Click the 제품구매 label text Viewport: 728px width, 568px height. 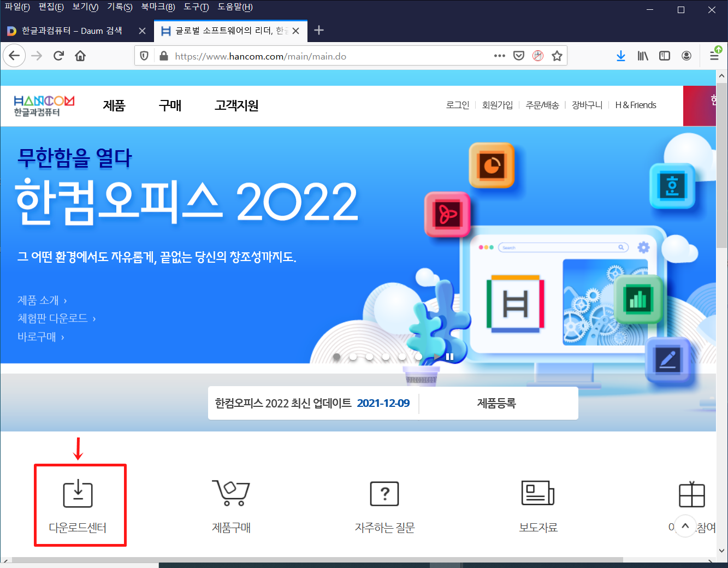click(x=231, y=528)
